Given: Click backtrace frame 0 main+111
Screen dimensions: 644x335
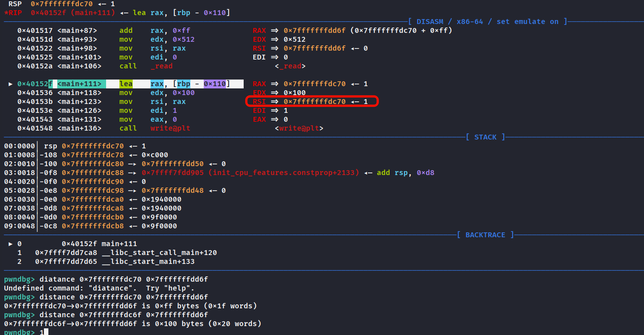Looking at the screenshot, I should coord(73,243).
